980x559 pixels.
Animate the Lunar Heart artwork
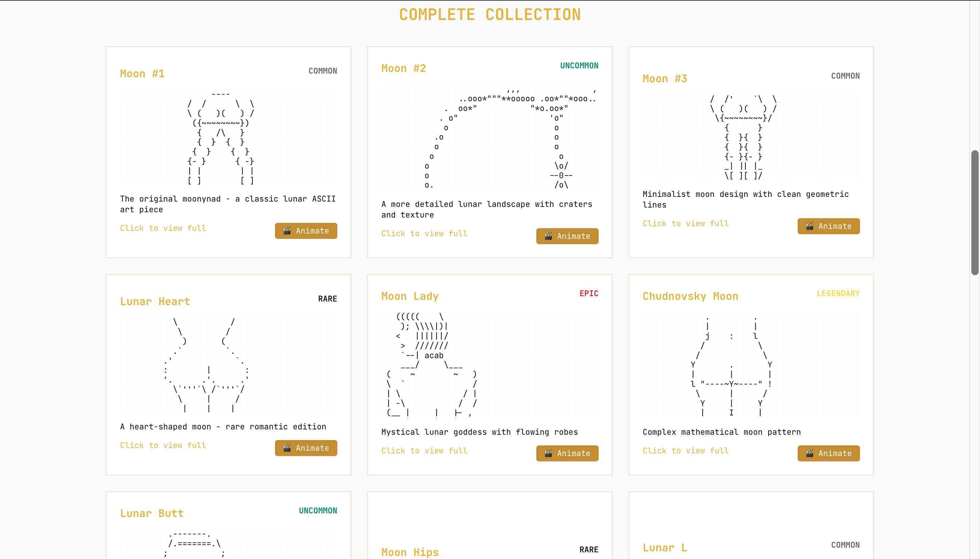306,448
